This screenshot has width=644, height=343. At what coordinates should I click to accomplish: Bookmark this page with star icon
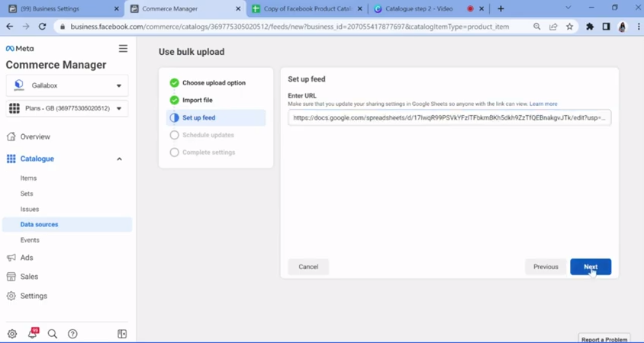click(x=569, y=27)
